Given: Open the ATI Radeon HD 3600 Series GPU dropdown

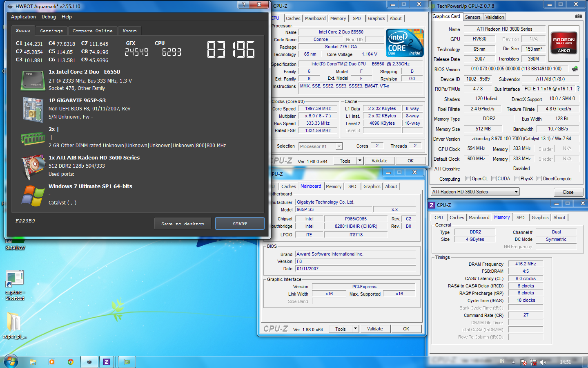Looking at the screenshot, I should click(x=475, y=192).
